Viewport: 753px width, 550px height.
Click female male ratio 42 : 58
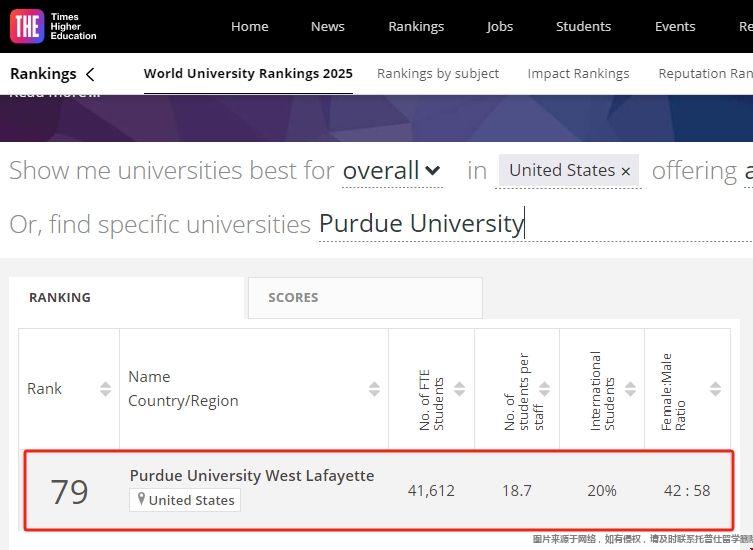687,490
